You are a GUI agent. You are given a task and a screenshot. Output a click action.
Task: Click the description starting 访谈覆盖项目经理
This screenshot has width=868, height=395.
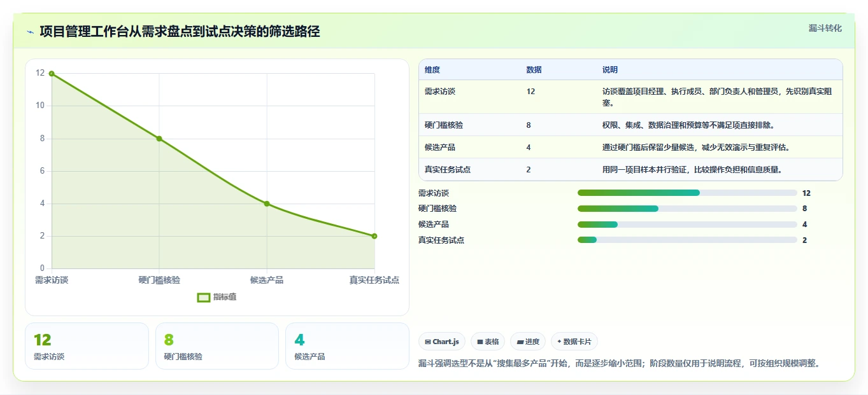pos(717,97)
